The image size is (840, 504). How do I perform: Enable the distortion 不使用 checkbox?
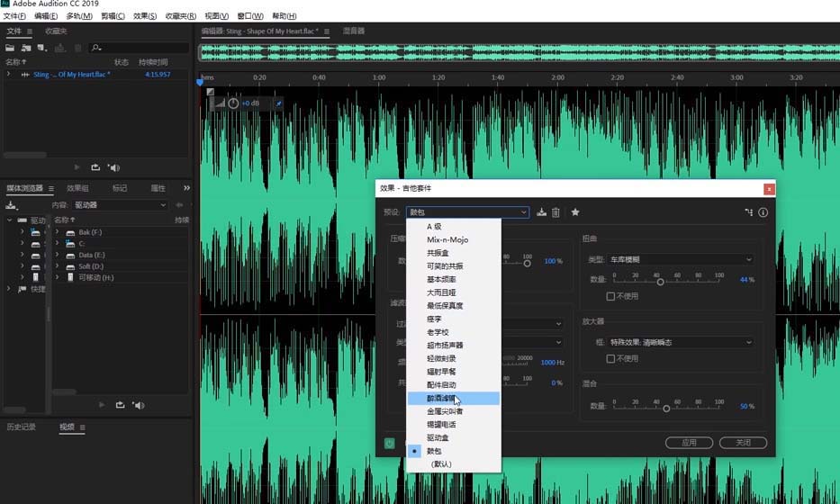coord(611,296)
